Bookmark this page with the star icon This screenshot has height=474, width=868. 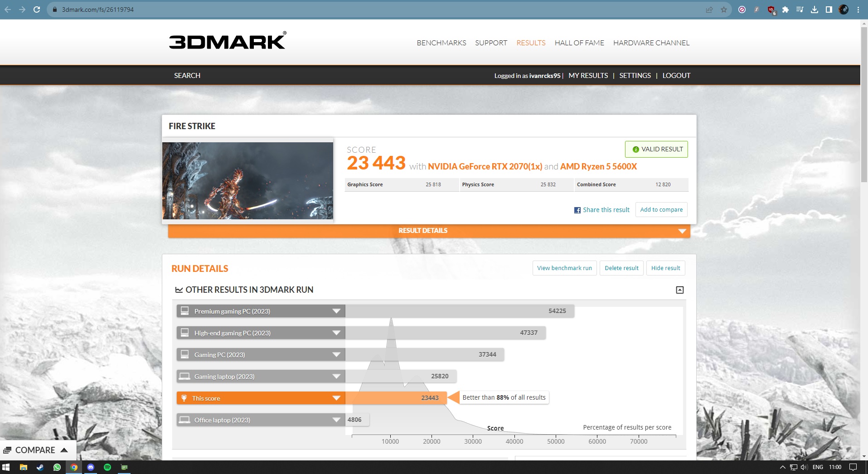pyautogui.click(x=724, y=10)
